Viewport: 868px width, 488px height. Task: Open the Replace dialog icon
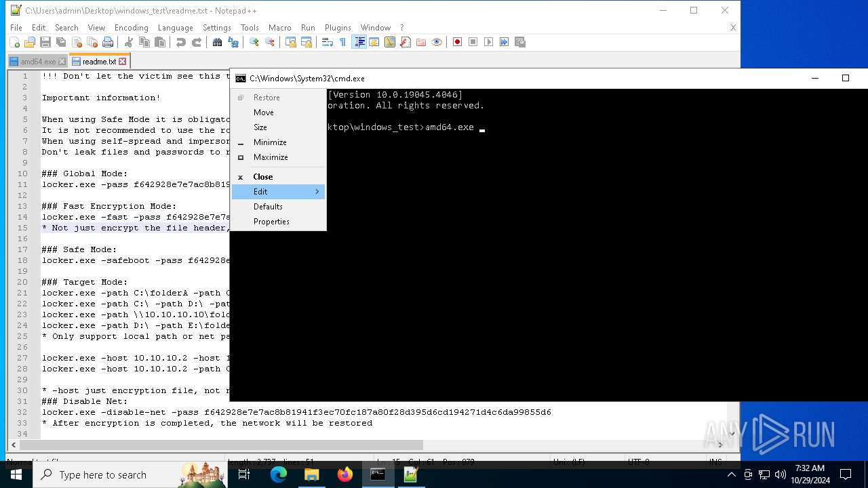tap(233, 42)
